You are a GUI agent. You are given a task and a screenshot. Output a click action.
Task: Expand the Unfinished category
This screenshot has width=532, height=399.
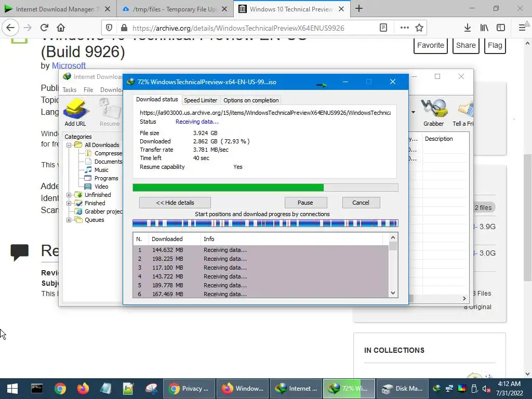[69, 195]
